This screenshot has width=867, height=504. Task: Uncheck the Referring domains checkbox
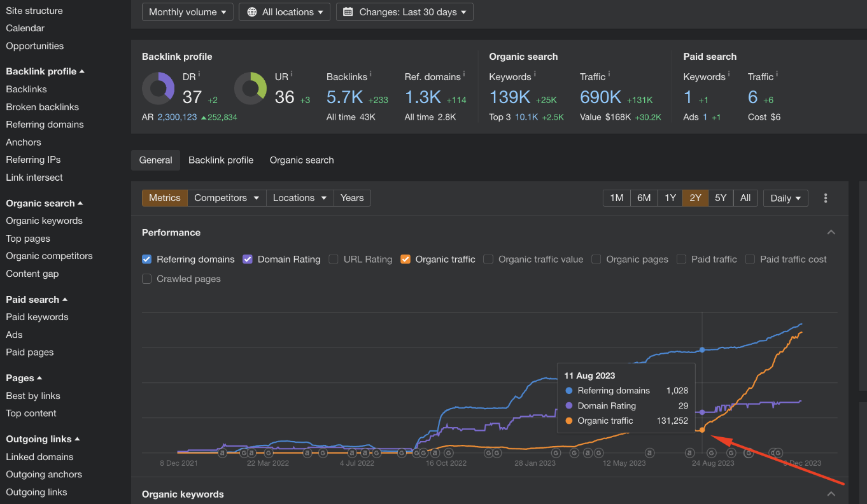click(147, 259)
